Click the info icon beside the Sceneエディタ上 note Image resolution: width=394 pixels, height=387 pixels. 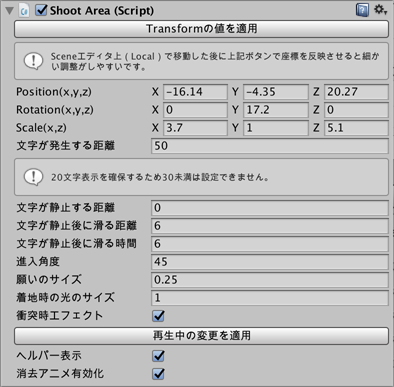[33, 61]
